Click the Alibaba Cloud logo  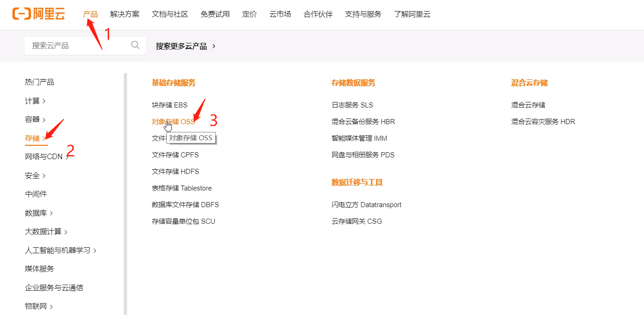pyautogui.click(x=39, y=14)
